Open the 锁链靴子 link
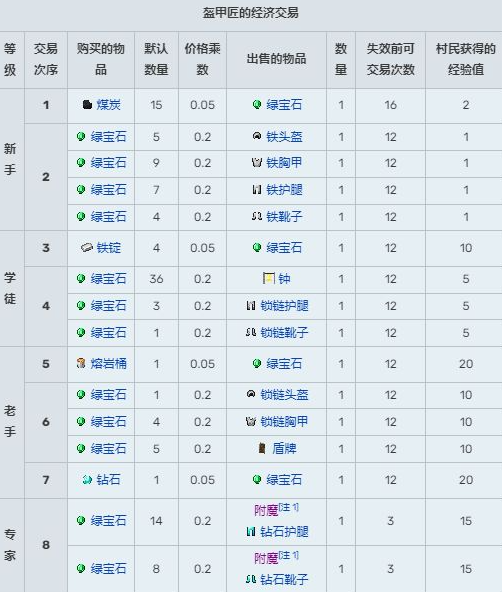502x592 pixels. tap(284, 333)
